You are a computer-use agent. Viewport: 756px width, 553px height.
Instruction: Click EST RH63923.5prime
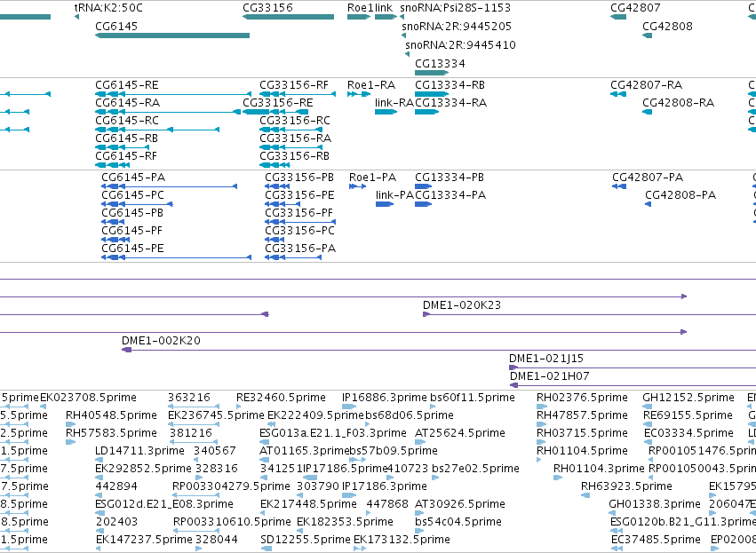tap(626, 486)
